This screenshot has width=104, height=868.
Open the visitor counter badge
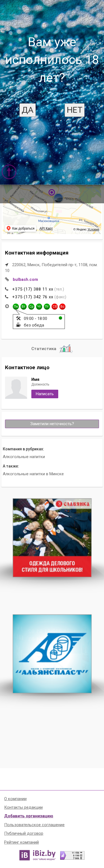click(x=72, y=855)
